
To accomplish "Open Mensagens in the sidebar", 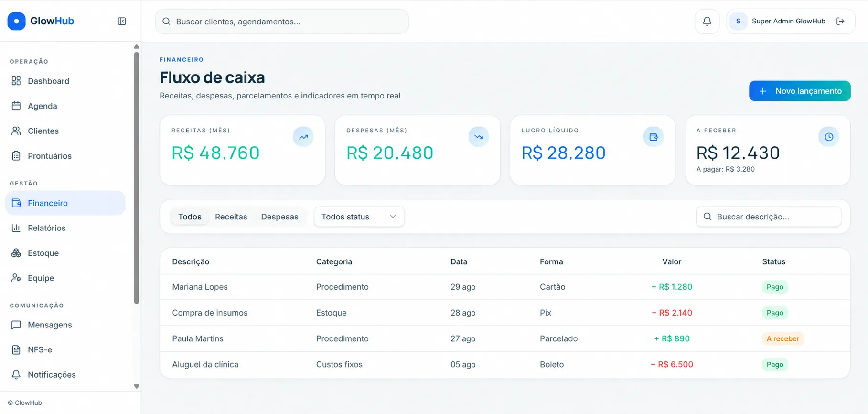I will (65, 325).
